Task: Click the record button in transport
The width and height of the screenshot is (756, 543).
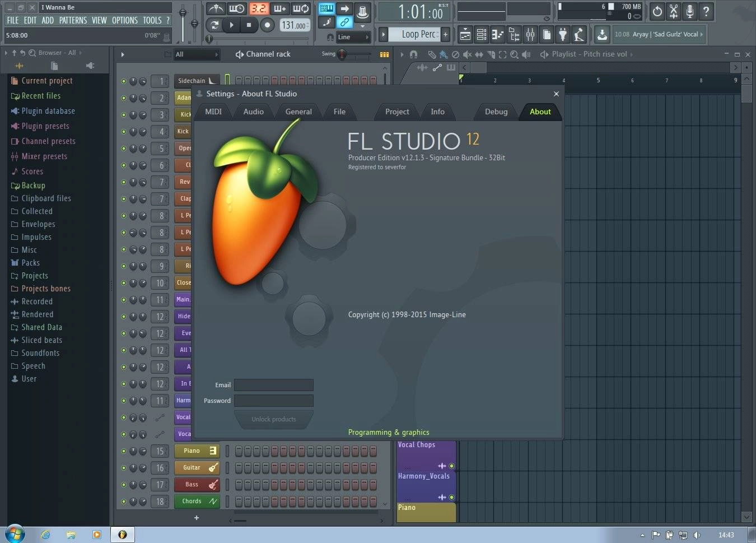Action: click(x=268, y=25)
